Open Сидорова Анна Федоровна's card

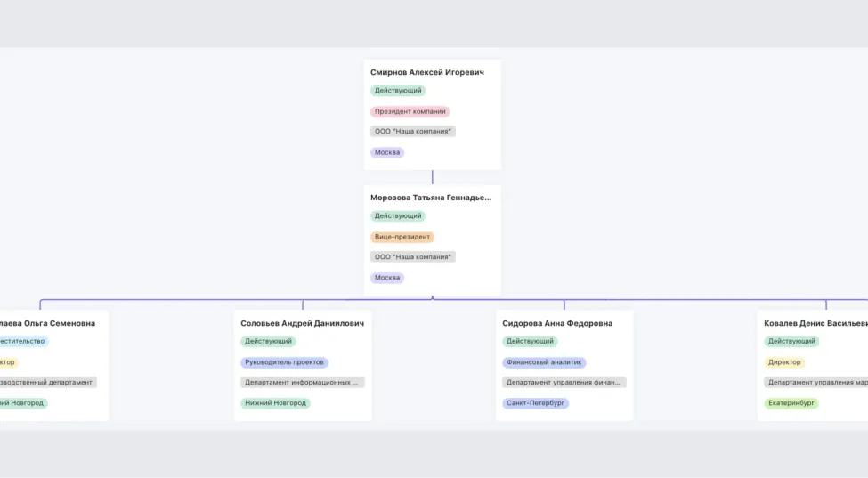pyautogui.click(x=557, y=323)
